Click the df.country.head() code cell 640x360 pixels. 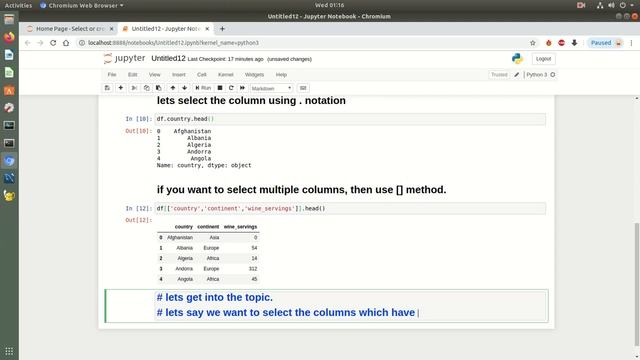coord(350,119)
